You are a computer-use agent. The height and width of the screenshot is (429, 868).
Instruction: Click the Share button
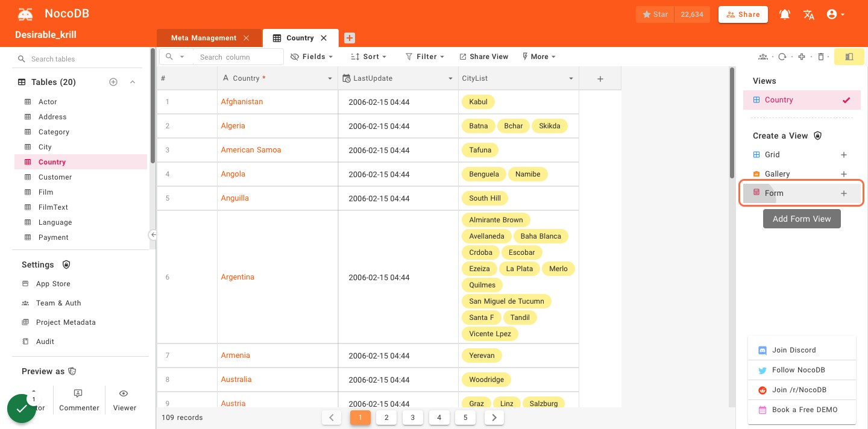point(743,14)
